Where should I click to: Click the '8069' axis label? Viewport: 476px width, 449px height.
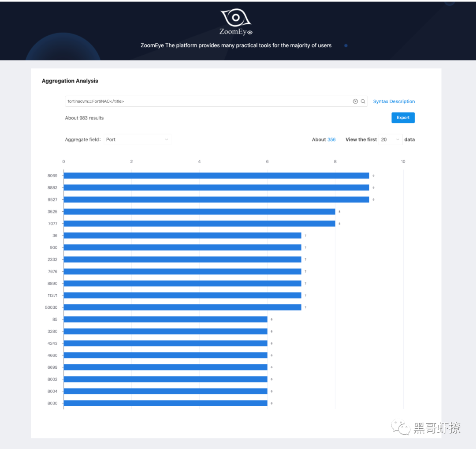click(x=52, y=176)
